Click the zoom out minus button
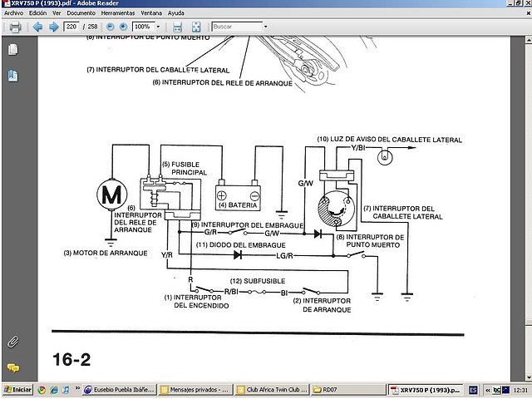 pyautogui.click(x=110, y=27)
